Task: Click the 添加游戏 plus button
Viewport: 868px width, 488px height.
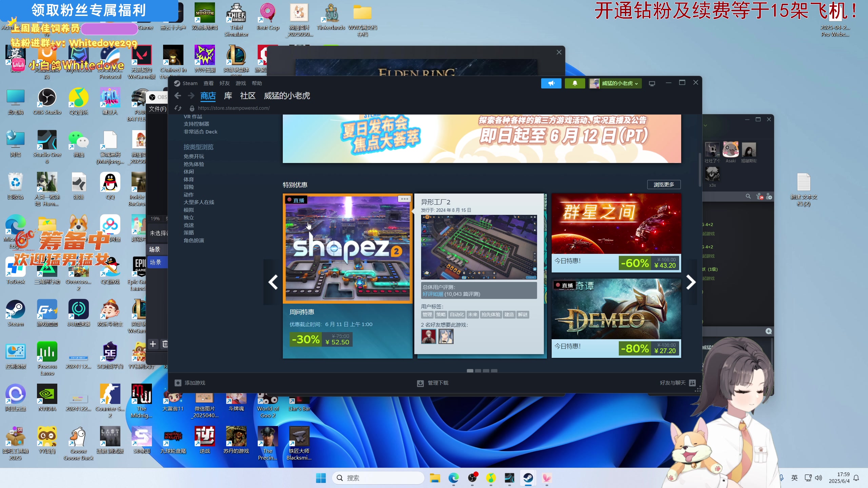Action: (x=178, y=383)
